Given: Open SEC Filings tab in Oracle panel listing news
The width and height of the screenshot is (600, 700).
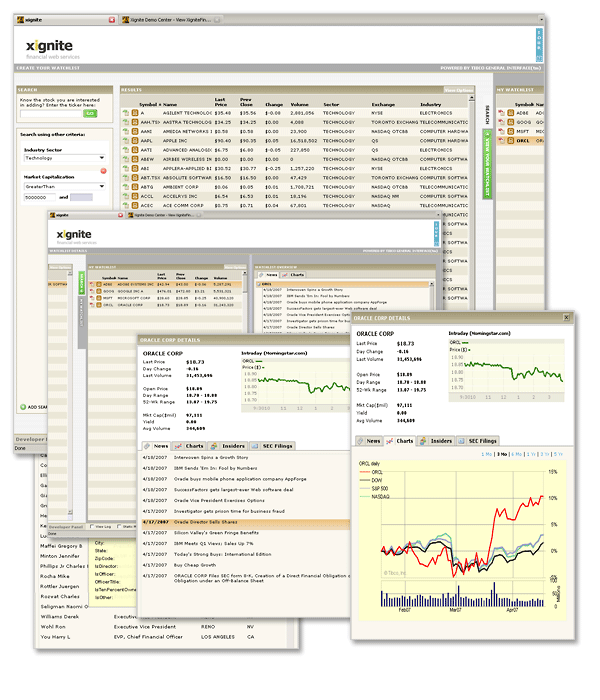Looking at the screenshot, I should tap(272, 446).
